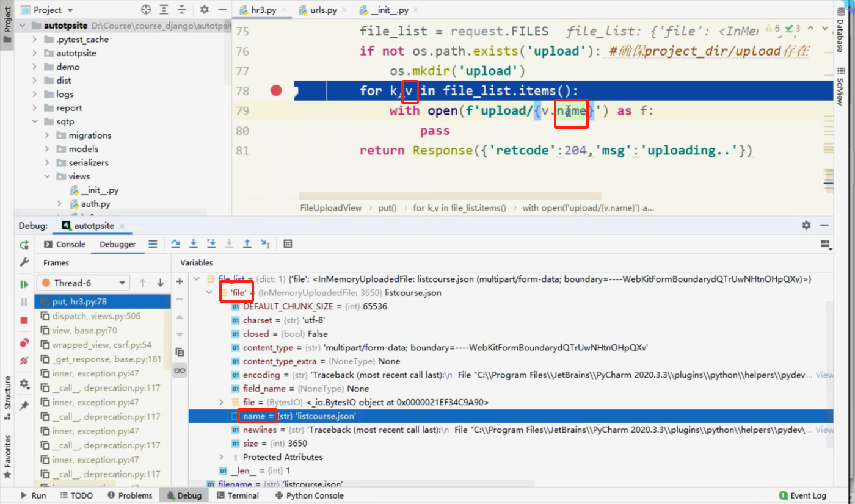Open Debug panel settings gear
Image resolution: width=855 pixels, height=504 pixels.
pos(807,225)
